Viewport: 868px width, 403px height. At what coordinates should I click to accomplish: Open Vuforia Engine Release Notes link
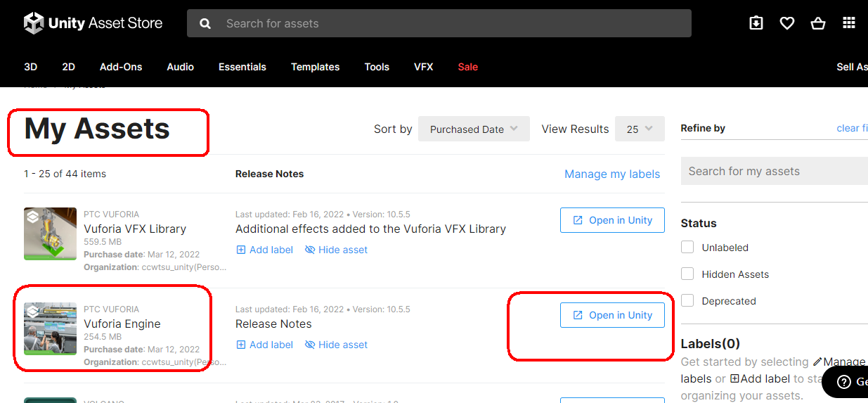pos(273,324)
